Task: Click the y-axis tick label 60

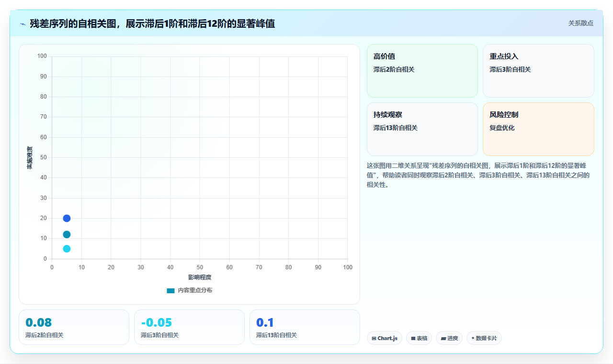Action: click(x=44, y=137)
